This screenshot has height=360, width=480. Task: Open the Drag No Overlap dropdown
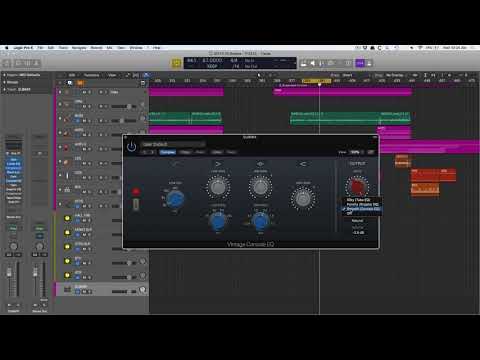(396, 75)
